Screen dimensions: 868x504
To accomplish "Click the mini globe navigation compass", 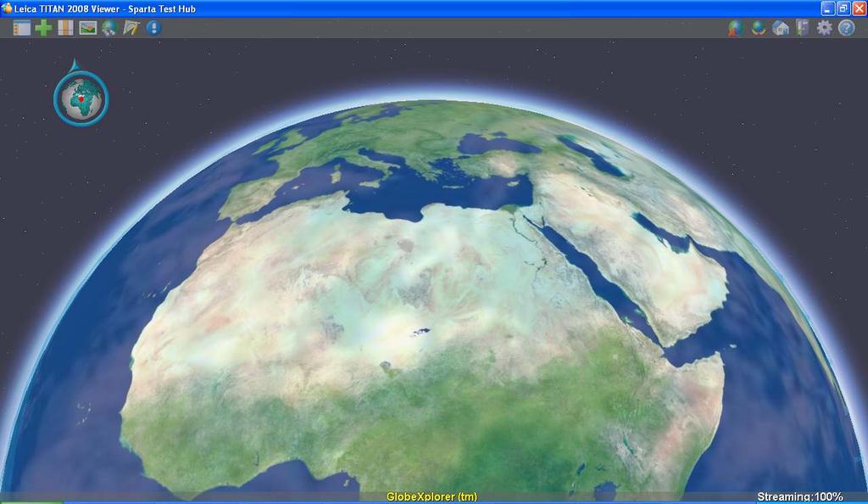I will (81, 98).
